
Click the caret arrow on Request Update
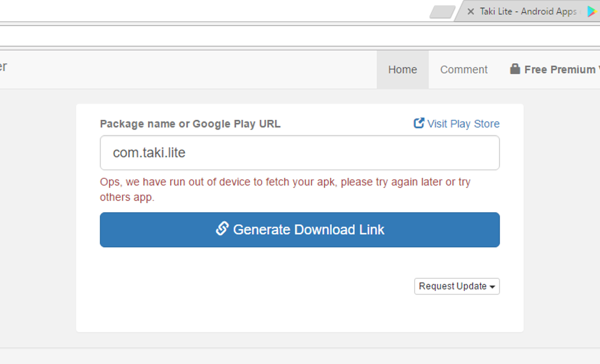(x=492, y=287)
